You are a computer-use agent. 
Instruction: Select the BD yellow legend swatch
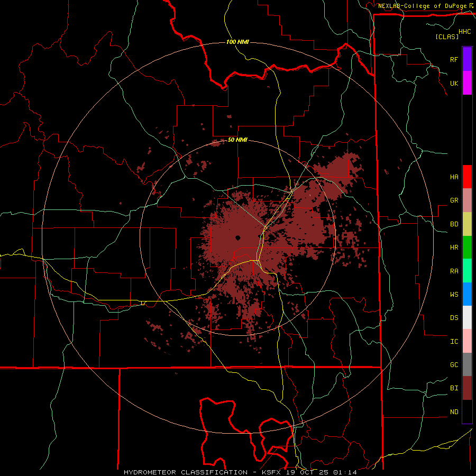pyautogui.click(x=467, y=224)
